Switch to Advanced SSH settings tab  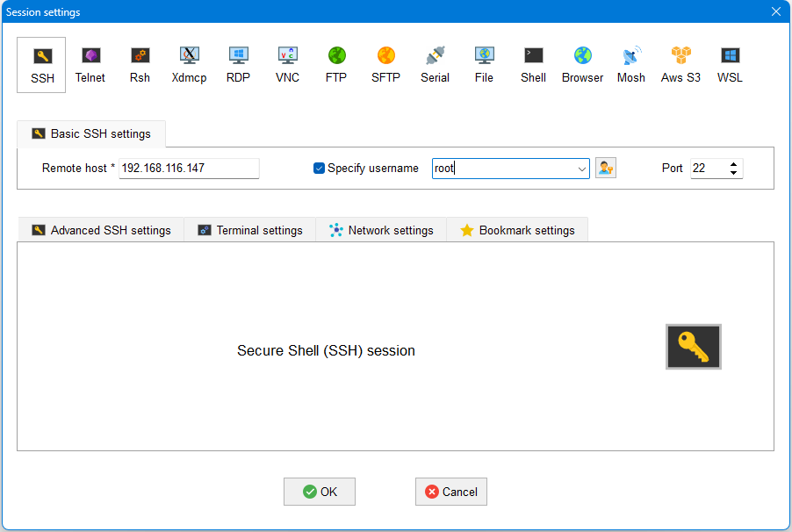(102, 230)
